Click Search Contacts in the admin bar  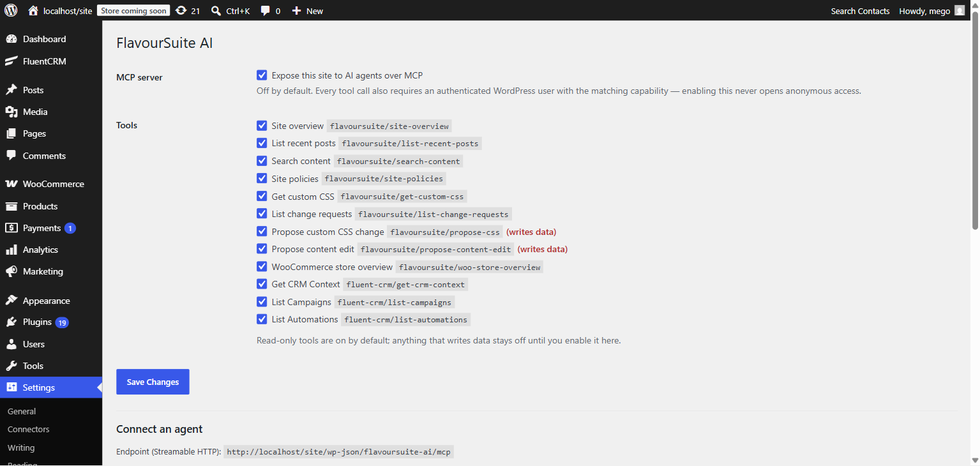click(860, 11)
